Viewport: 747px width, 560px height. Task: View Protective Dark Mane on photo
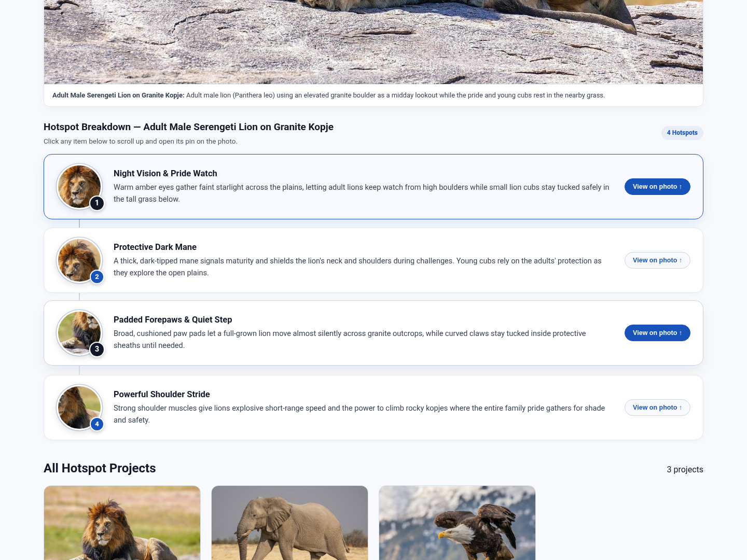pos(657,260)
